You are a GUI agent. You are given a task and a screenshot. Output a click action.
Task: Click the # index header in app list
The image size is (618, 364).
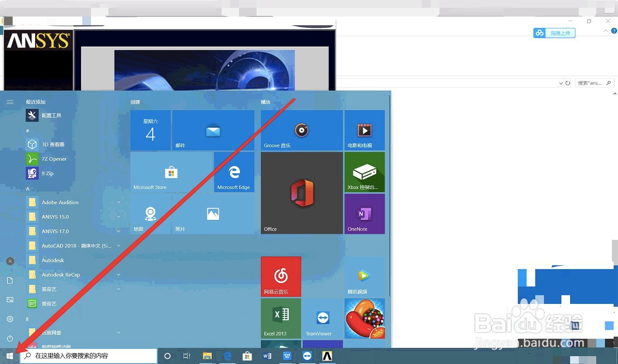coord(27,131)
